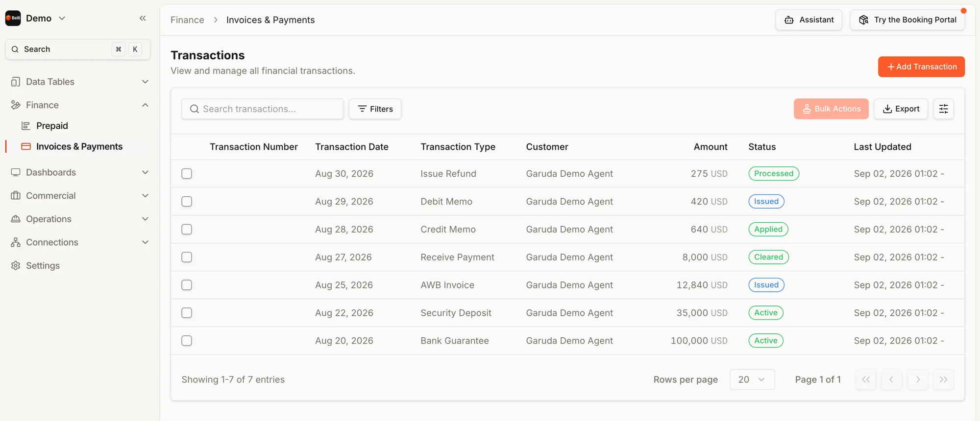Viewport: 980px width, 421px height.
Task: Check the Issue Refund row checkbox
Action: [187, 174]
